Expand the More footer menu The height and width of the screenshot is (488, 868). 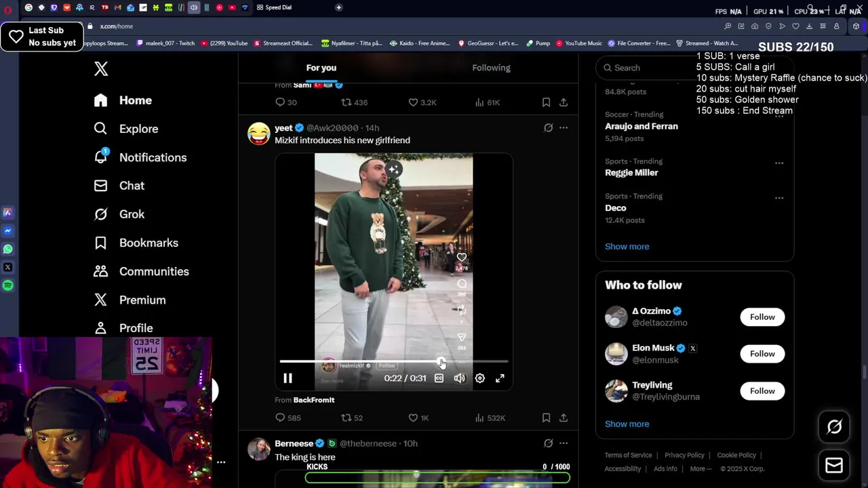(x=701, y=469)
